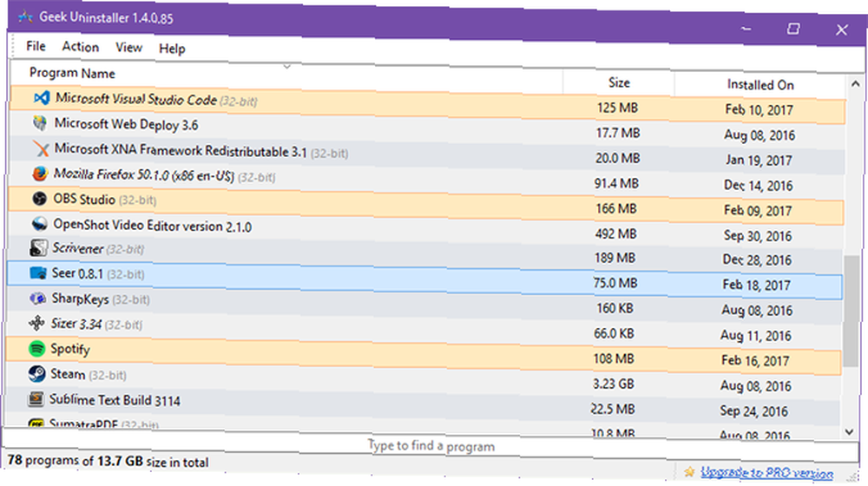Click the green Spotify icon
Image resolution: width=868 pixels, height=486 pixels.
(36, 349)
